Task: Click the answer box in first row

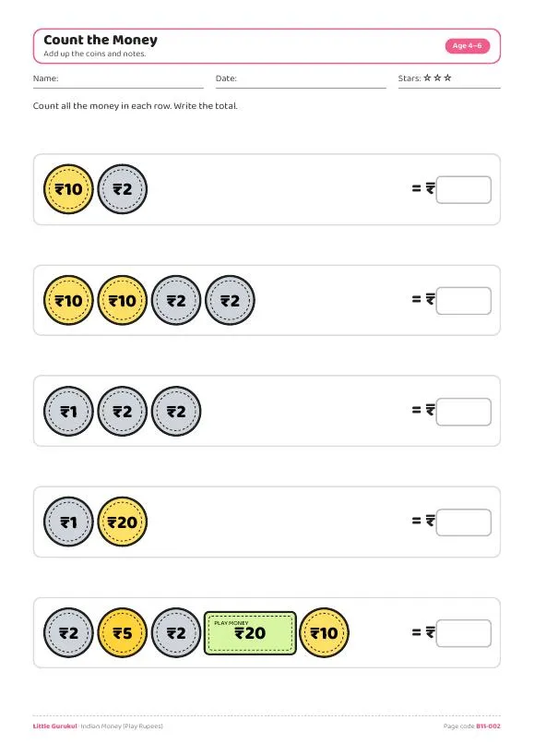Action: click(x=464, y=189)
